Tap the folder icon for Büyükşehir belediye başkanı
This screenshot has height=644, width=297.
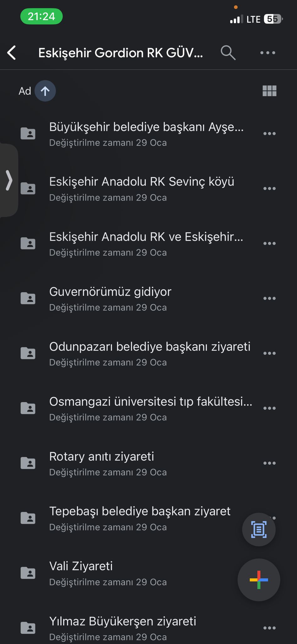click(x=28, y=134)
